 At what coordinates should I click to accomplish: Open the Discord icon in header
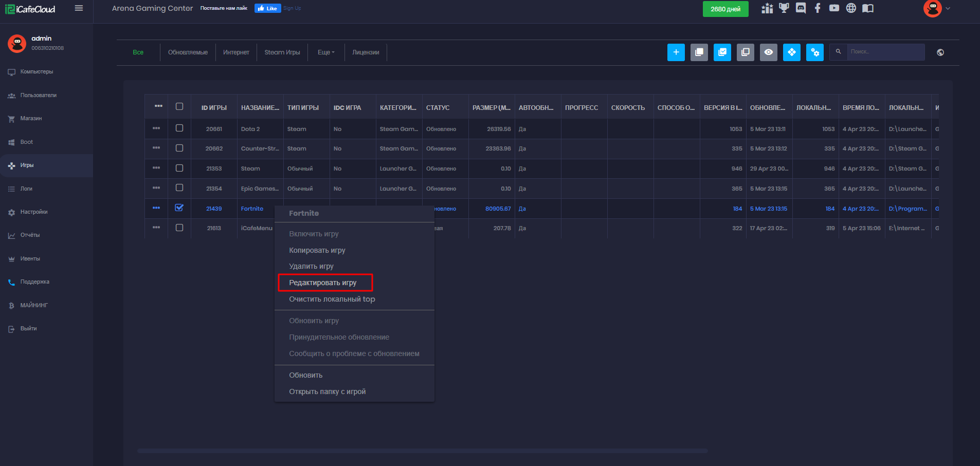click(x=801, y=8)
